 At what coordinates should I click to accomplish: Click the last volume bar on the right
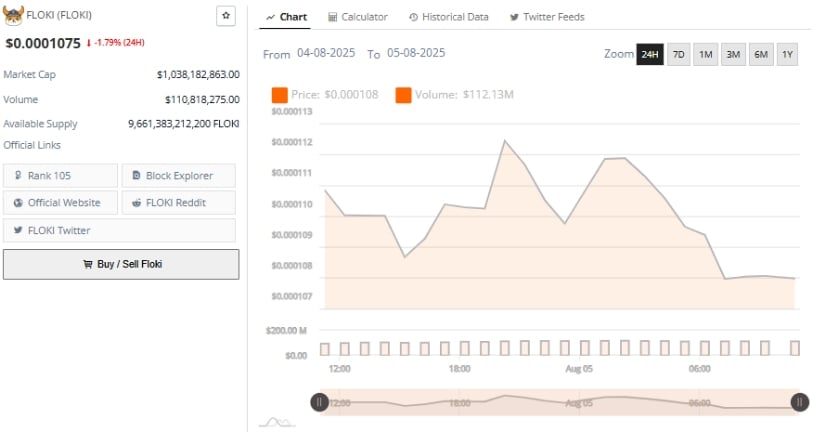pyautogui.click(x=795, y=348)
